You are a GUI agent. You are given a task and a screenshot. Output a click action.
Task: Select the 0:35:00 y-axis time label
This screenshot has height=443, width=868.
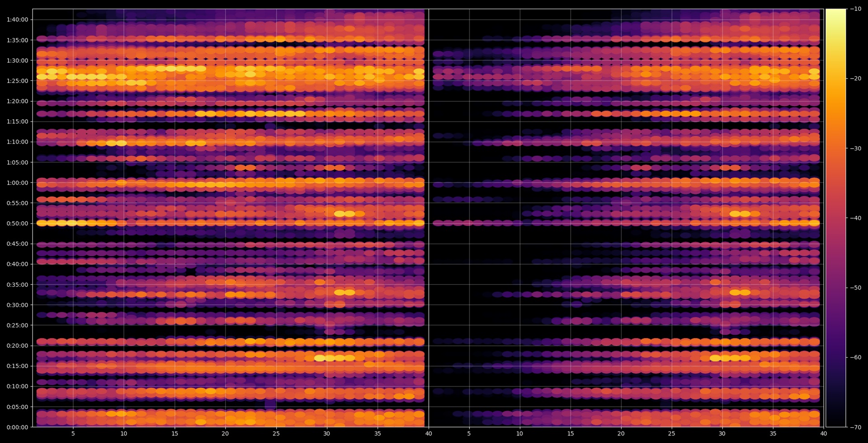coord(17,285)
